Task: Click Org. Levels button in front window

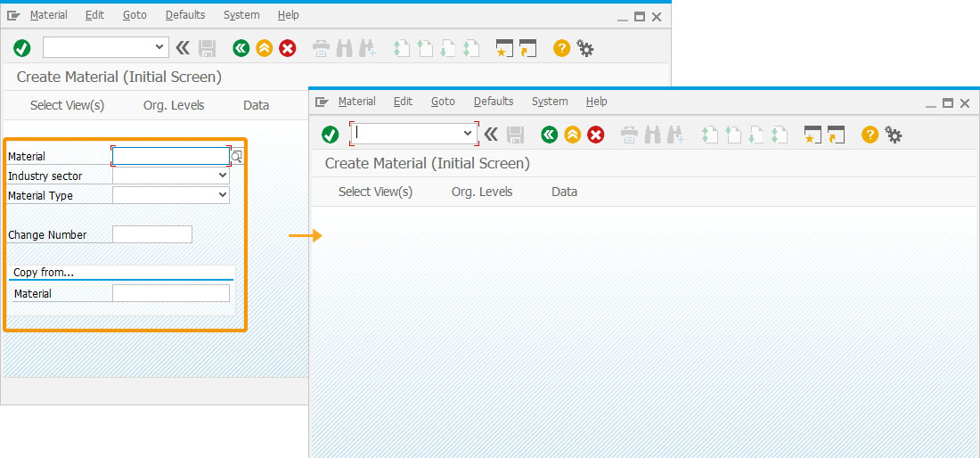Action: tap(482, 192)
